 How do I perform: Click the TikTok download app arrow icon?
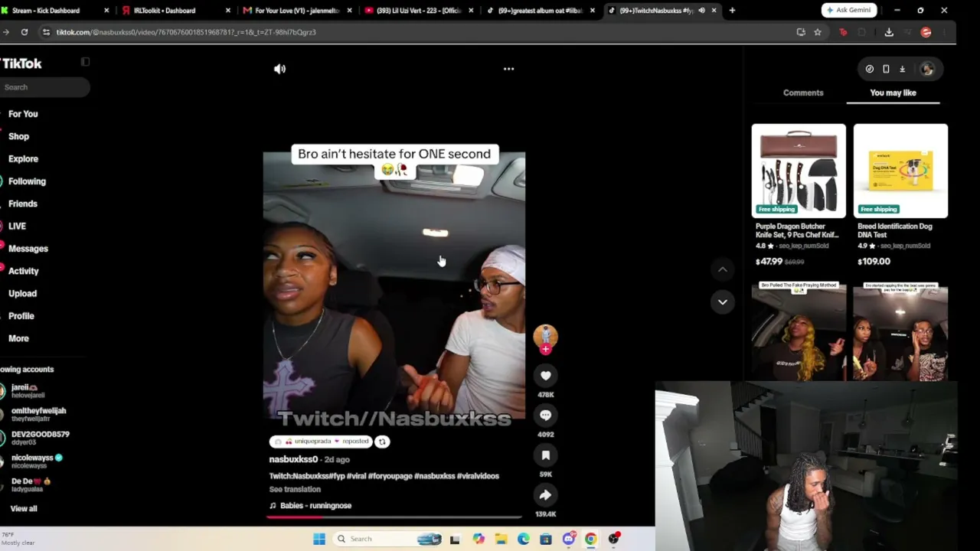[902, 69]
